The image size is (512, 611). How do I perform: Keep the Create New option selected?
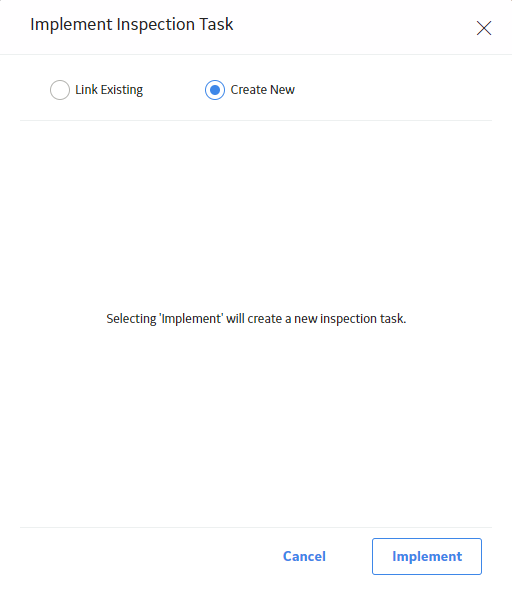(x=215, y=90)
